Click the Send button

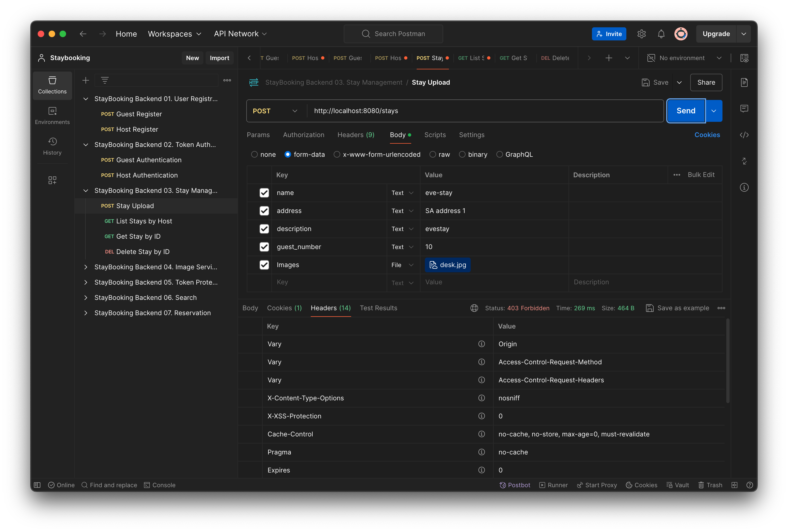pos(685,111)
